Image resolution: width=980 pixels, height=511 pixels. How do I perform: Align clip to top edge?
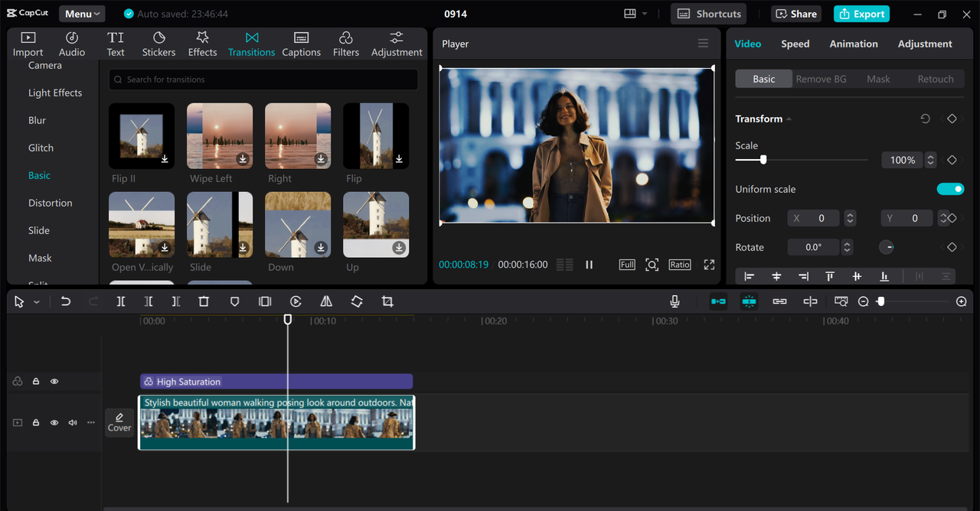point(830,276)
